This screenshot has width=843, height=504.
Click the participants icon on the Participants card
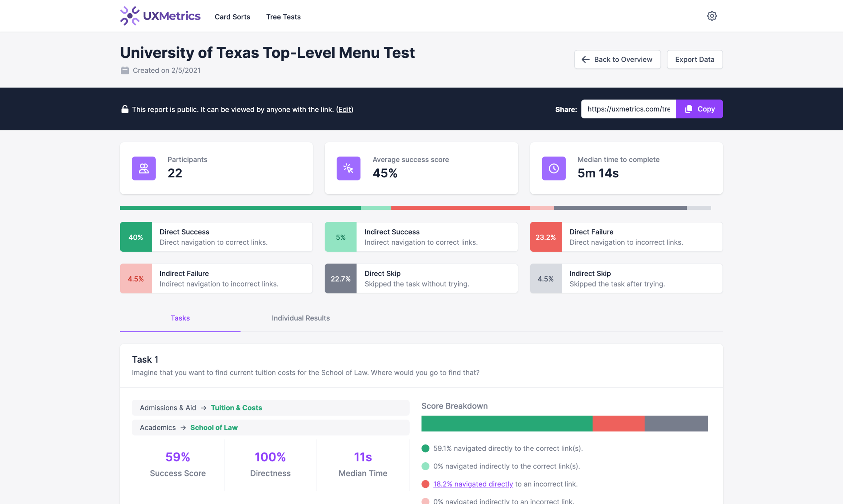pyautogui.click(x=143, y=168)
